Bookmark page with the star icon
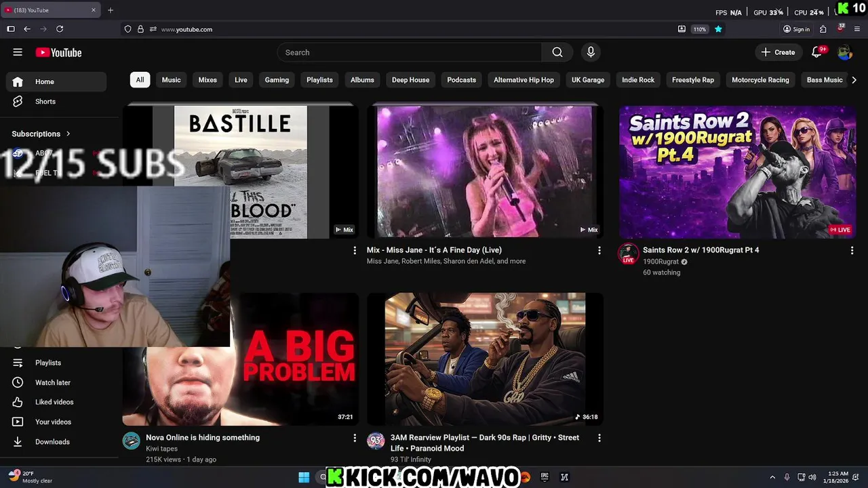The height and width of the screenshot is (488, 868). [718, 29]
